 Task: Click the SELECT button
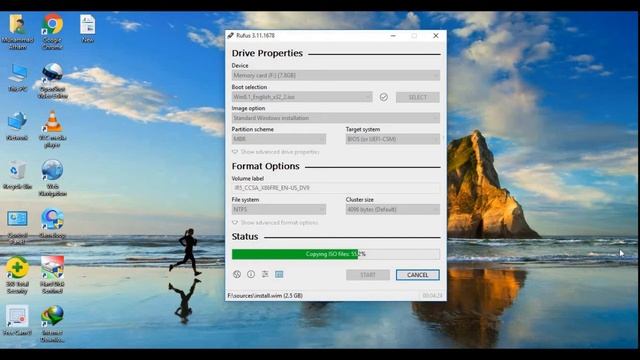418,97
